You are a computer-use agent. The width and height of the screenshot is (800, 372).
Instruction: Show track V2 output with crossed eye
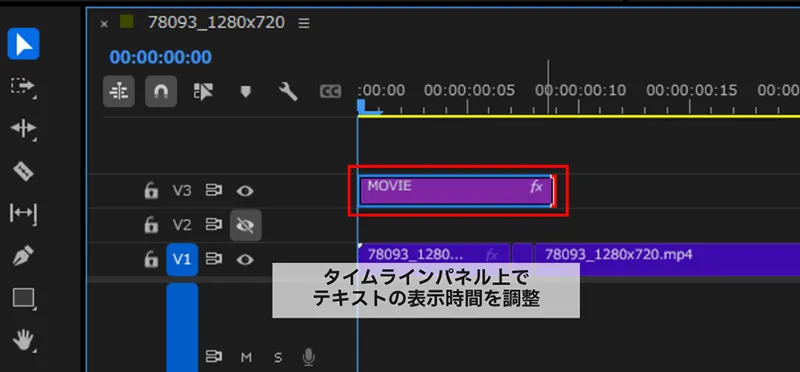(246, 225)
